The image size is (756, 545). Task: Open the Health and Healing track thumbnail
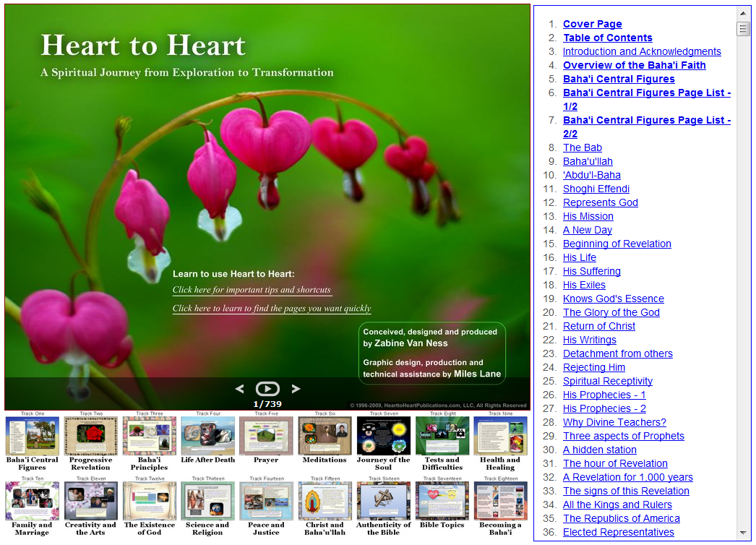[x=500, y=436]
